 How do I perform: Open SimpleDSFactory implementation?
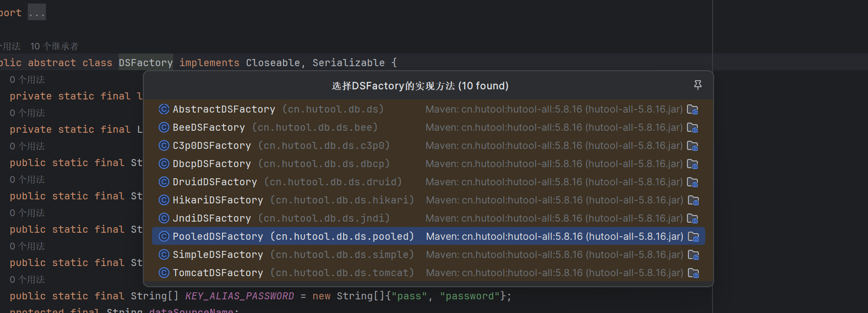click(x=428, y=254)
